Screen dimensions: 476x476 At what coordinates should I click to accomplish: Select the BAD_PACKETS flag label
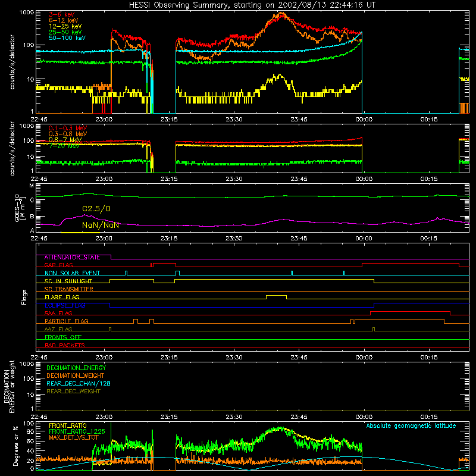point(65,345)
